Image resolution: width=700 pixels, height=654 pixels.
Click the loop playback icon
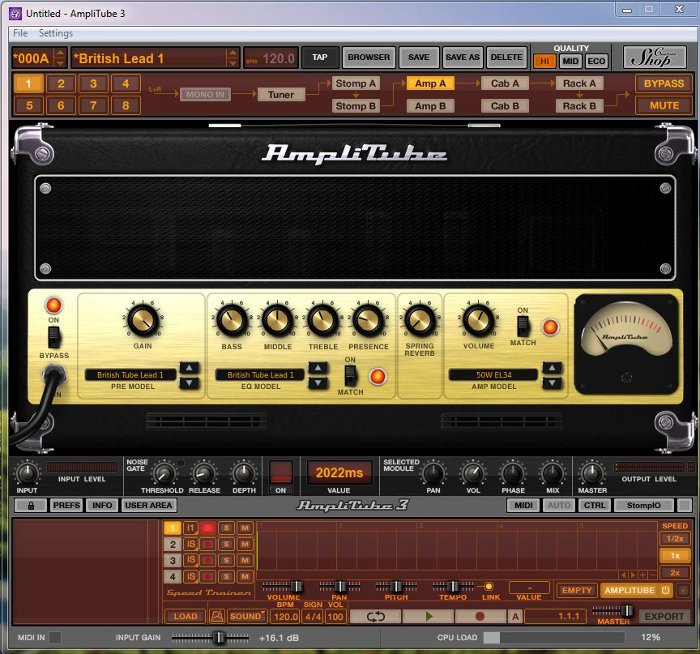coord(375,617)
